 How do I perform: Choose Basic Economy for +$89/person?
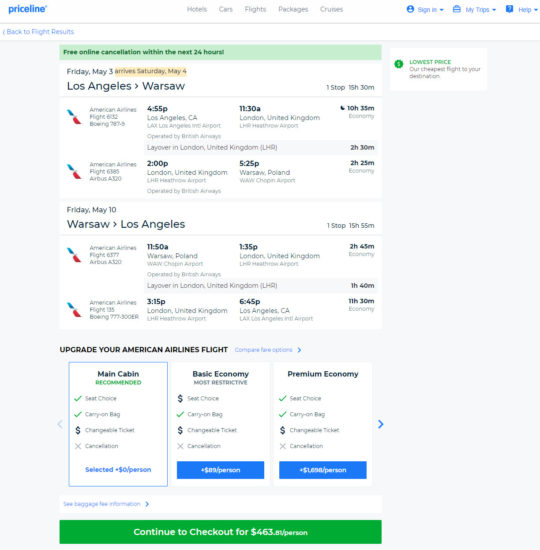tap(220, 470)
